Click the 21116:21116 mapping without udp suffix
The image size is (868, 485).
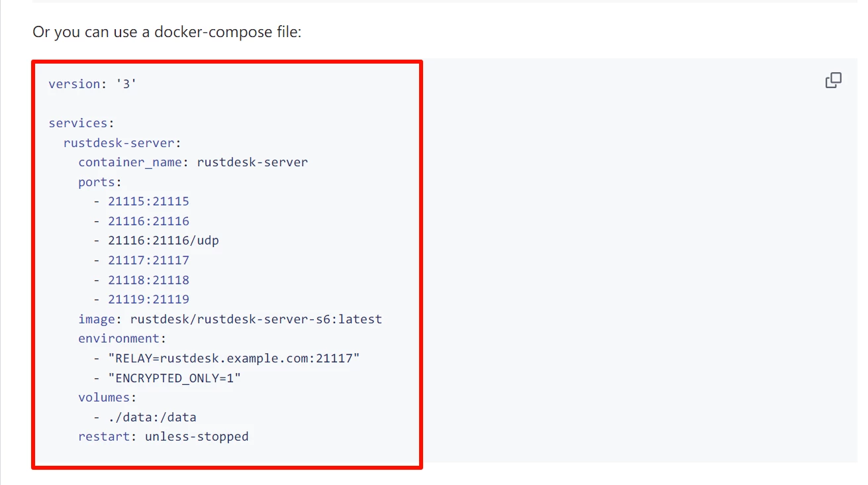point(148,221)
